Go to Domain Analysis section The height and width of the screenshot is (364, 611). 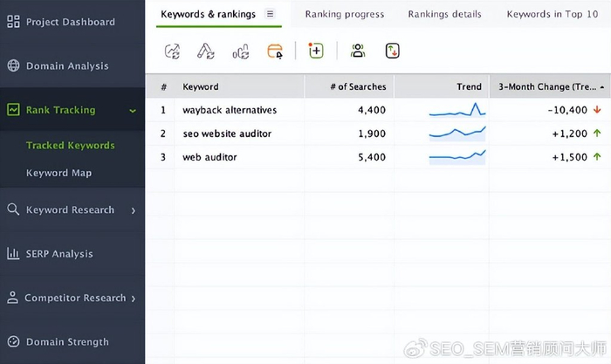coord(67,65)
